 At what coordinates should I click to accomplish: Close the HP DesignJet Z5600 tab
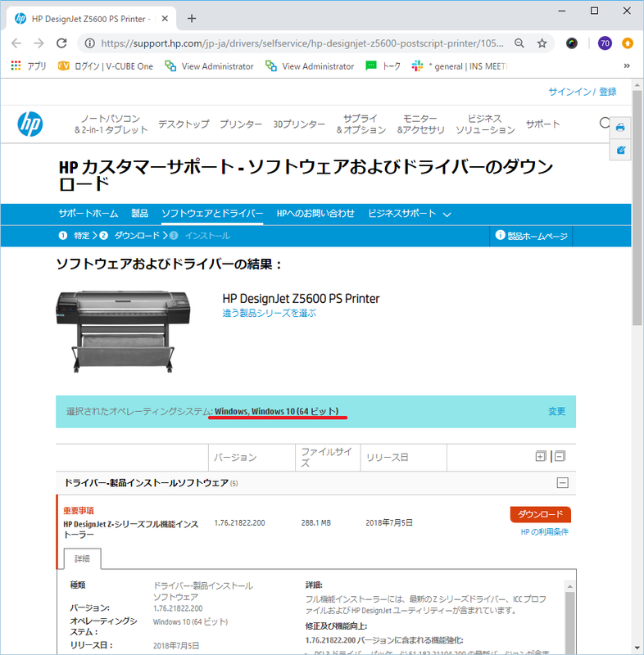click(x=165, y=18)
